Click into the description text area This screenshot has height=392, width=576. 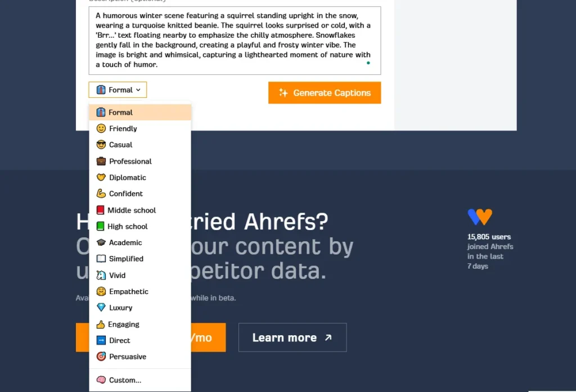tap(235, 40)
